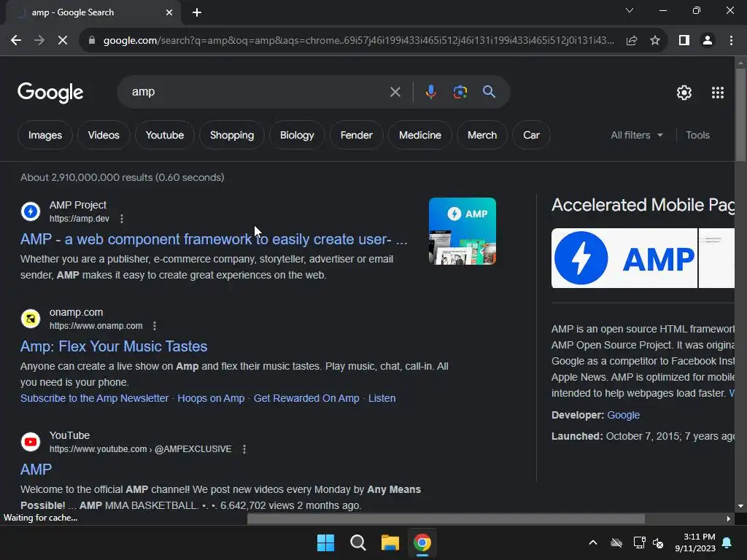Click the onamp.com favicon

31,319
